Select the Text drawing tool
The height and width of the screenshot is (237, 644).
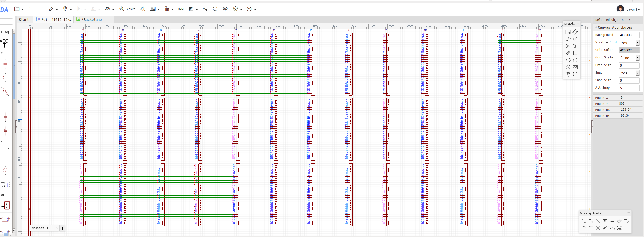575,46
